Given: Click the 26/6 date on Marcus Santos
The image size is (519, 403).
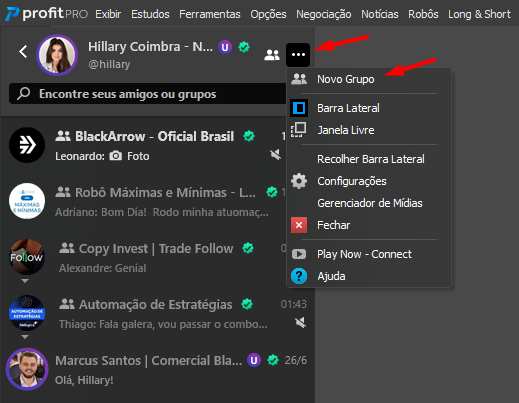Looking at the screenshot, I should click(296, 360).
